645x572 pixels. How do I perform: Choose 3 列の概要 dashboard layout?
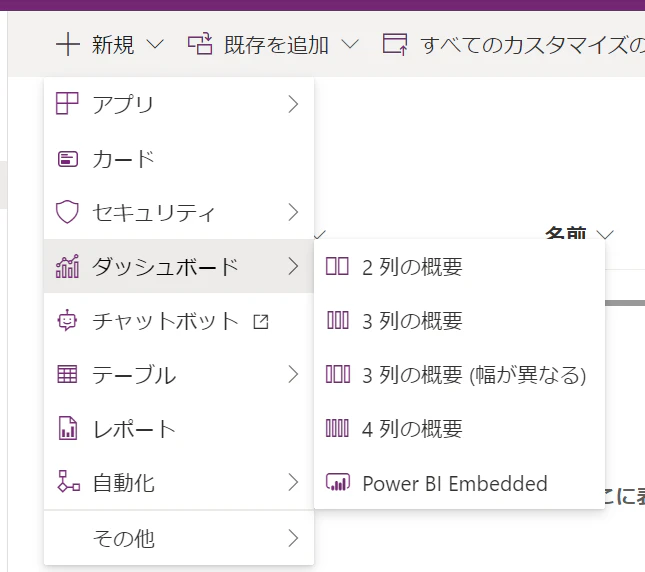[459, 320]
